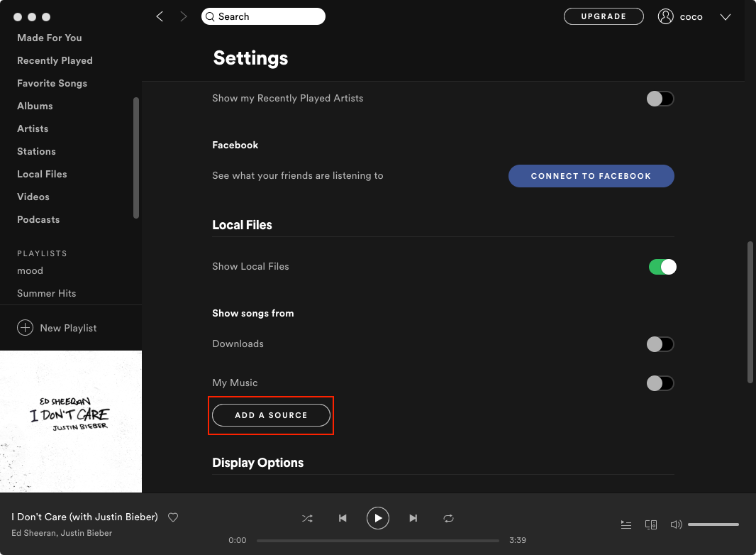Open the Summer Hits playlist
This screenshot has width=756, height=555.
(x=46, y=293)
